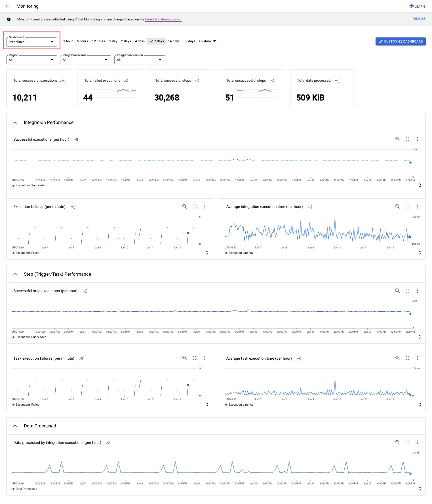View Execution failures chart in full screen
This screenshot has height=504, width=432.
(195, 206)
